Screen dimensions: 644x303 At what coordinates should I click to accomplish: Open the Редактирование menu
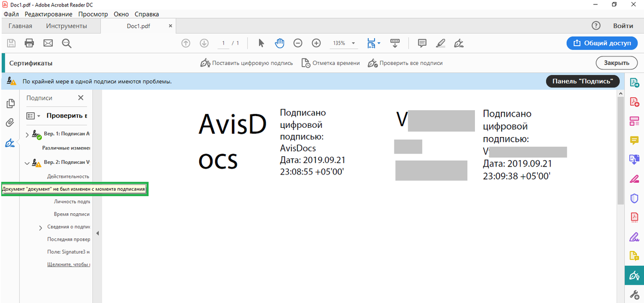pyautogui.click(x=49, y=14)
